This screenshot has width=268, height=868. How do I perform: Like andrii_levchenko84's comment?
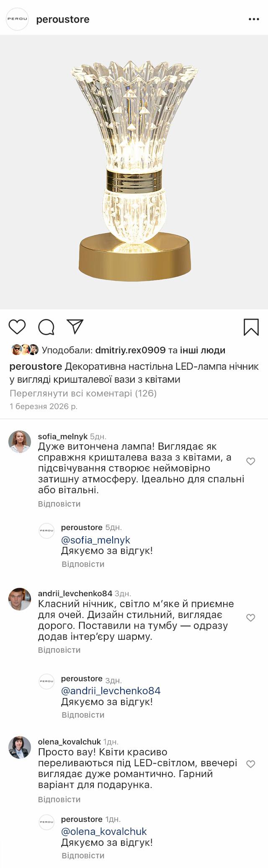pyautogui.click(x=250, y=618)
